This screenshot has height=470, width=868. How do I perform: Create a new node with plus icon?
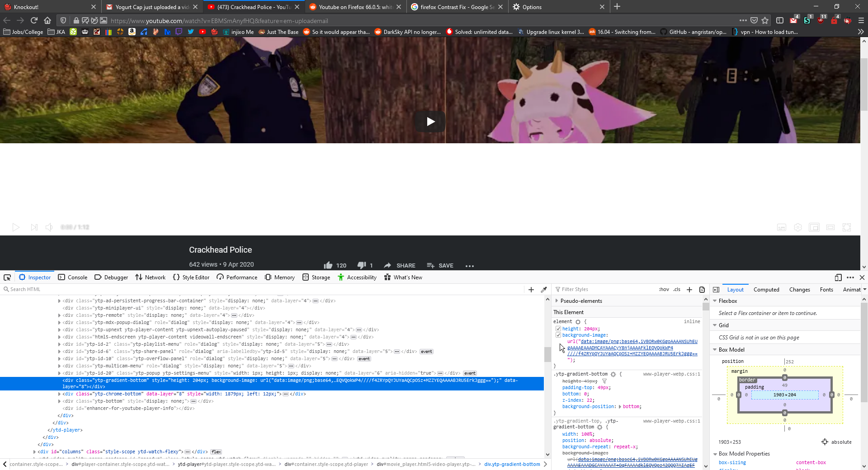point(531,290)
